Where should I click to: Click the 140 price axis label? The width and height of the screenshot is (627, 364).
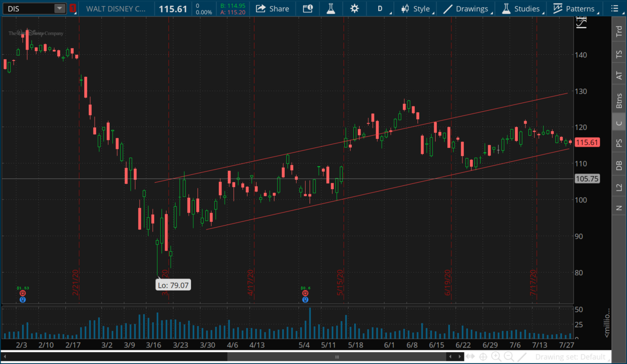(x=580, y=55)
